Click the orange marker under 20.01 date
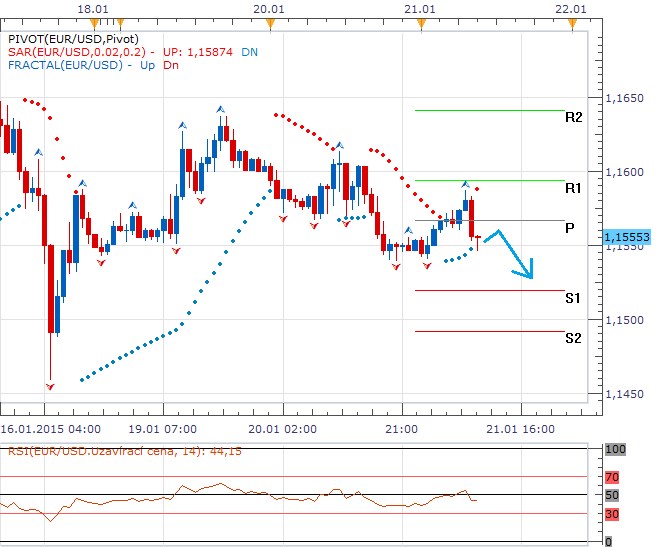 283,21
